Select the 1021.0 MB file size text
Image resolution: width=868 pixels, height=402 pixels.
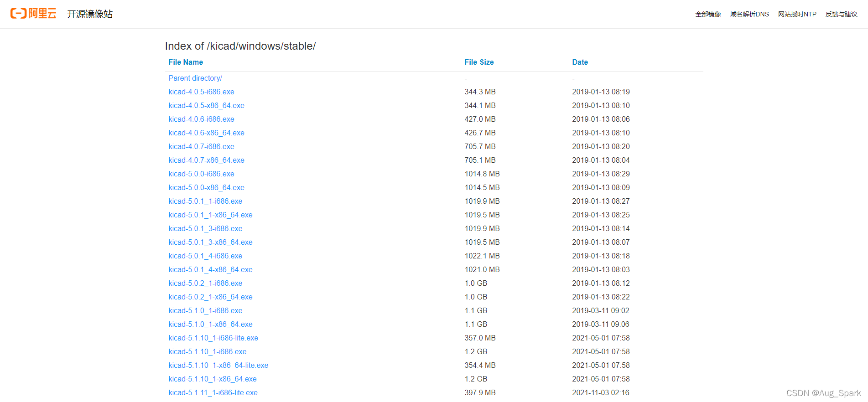tap(482, 269)
